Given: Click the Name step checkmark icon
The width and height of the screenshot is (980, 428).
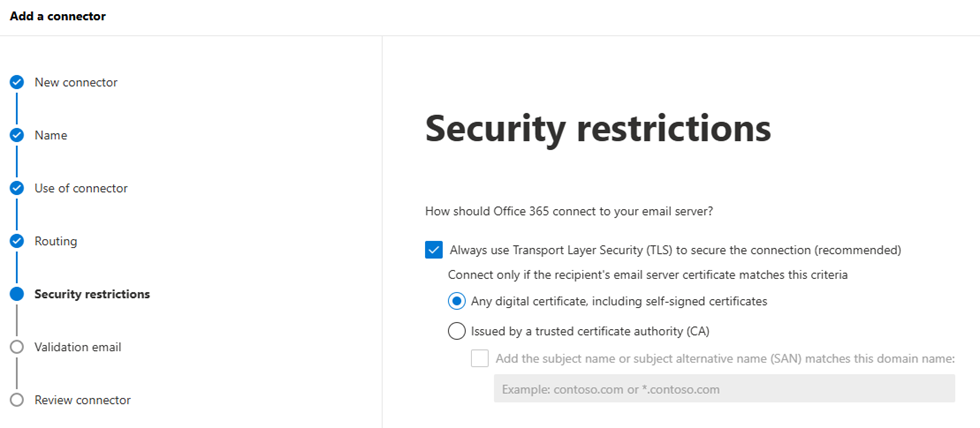Looking at the screenshot, I should point(16,135).
